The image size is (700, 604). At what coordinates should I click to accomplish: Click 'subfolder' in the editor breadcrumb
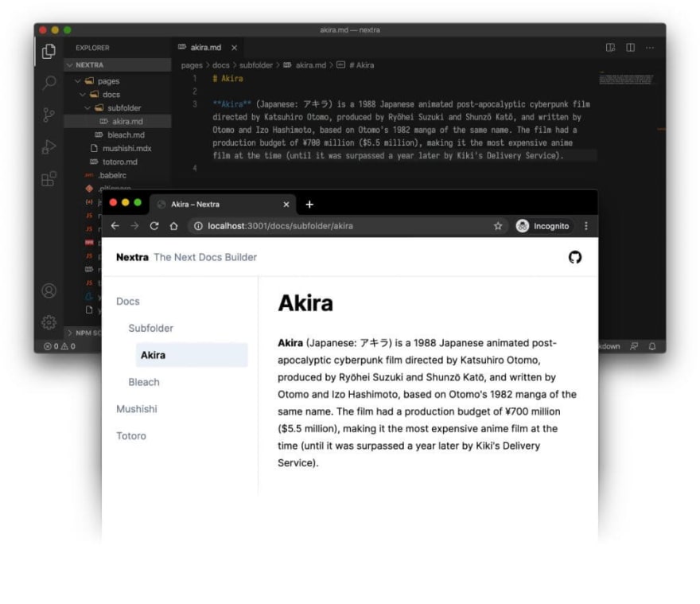256,65
